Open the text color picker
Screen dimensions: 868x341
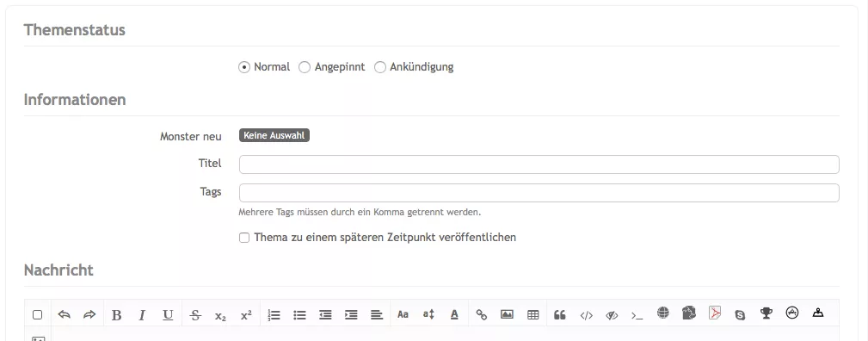(454, 314)
